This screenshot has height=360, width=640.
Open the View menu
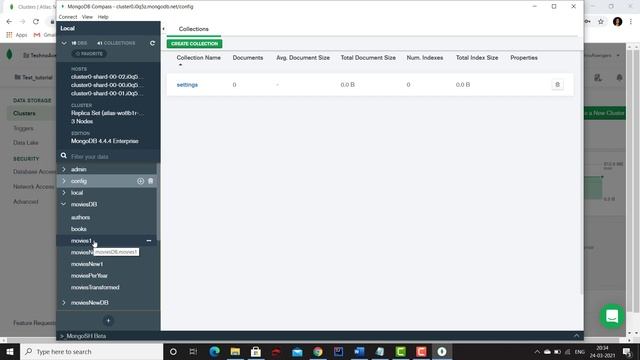(87, 17)
